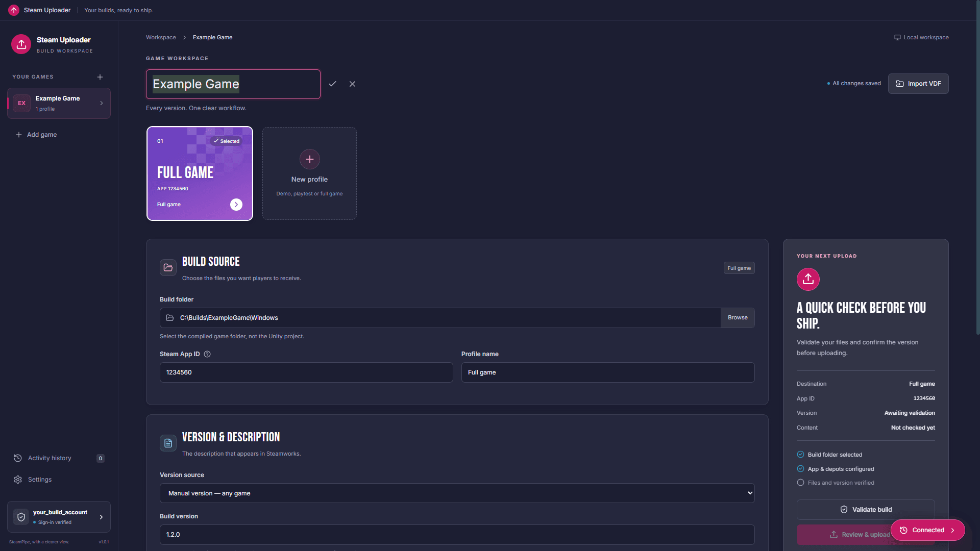Click the All changes saved status
This screenshot has height=551, width=980.
click(x=854, y=84)
